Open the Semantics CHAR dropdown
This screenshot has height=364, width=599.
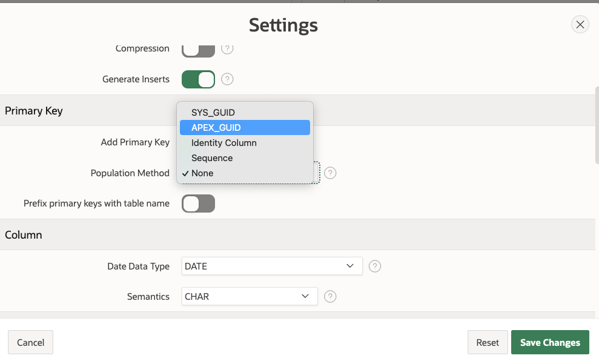coord(250,296)
